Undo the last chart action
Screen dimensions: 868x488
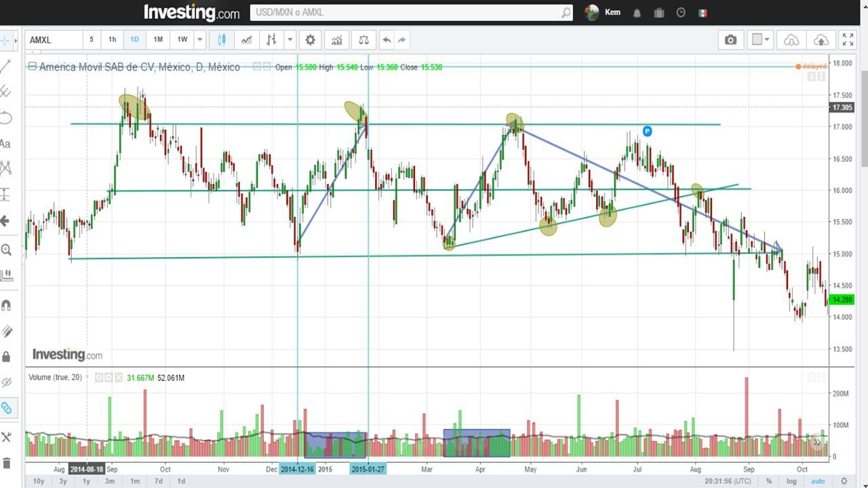(387, 40)
